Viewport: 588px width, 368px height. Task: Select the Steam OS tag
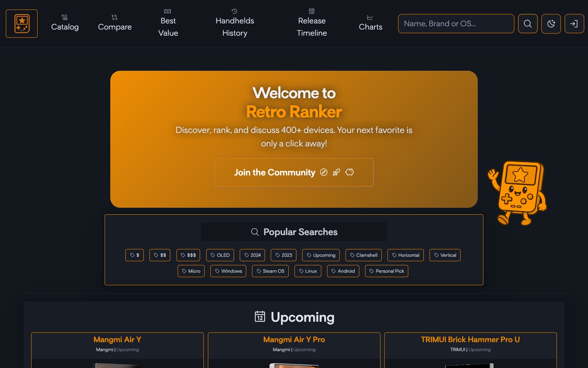[x=270, y=271]
